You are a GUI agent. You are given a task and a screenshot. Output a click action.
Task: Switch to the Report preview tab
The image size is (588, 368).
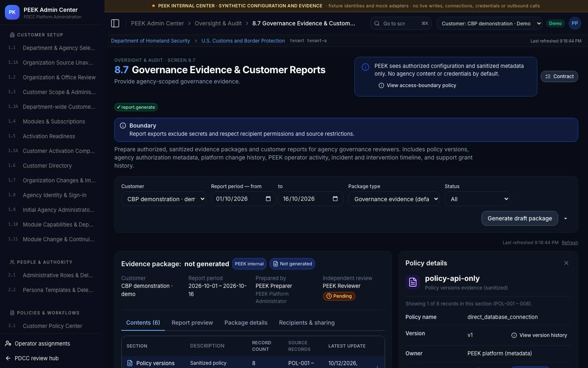(192, 323)
